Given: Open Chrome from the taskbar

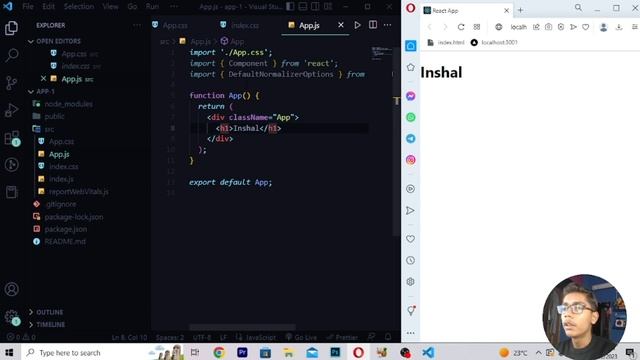Looking at the screenshot, I should [219, 352].
